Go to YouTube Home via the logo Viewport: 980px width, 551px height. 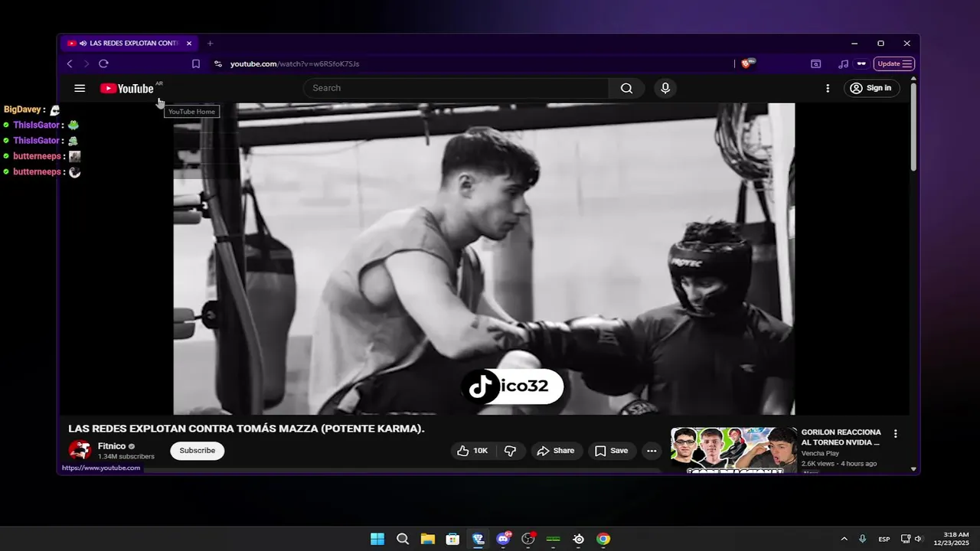(127, 88)
